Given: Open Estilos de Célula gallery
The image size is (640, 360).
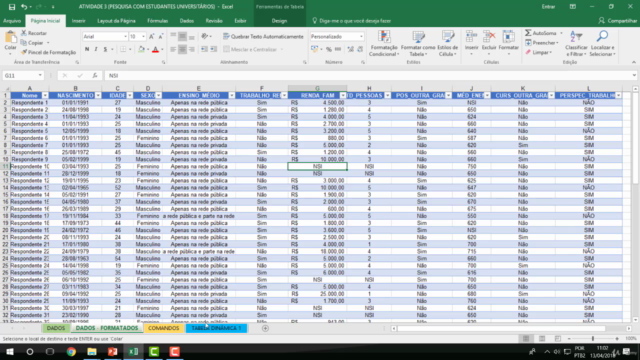Looking at the screenshot, I should click(447, 44).
